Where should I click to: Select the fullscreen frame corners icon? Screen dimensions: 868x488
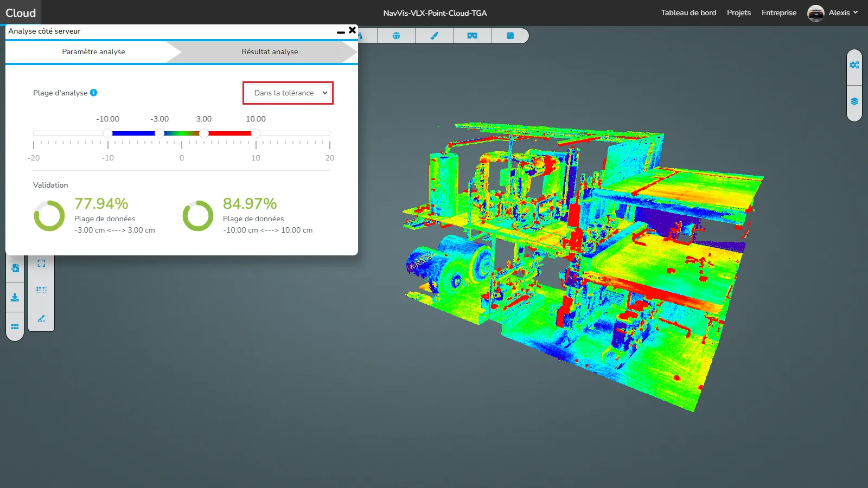pos(41,264)
